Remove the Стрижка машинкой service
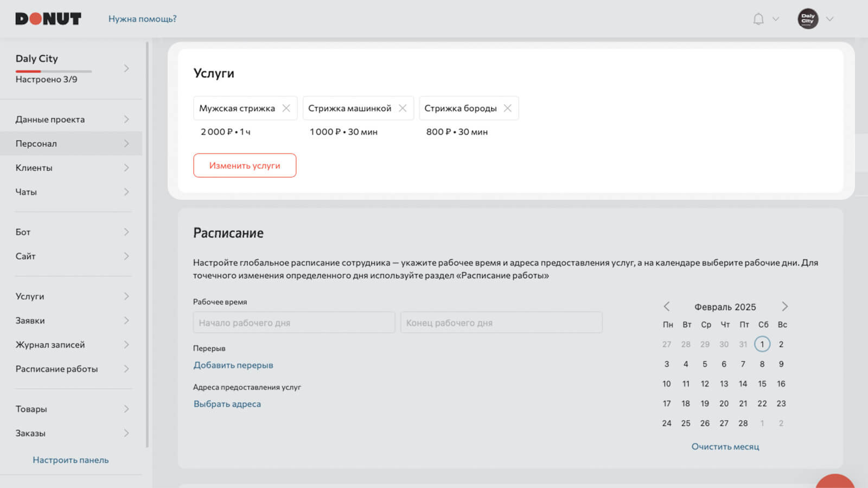The image size is (868, 488). pyautogui.click(x=403, y=108)
